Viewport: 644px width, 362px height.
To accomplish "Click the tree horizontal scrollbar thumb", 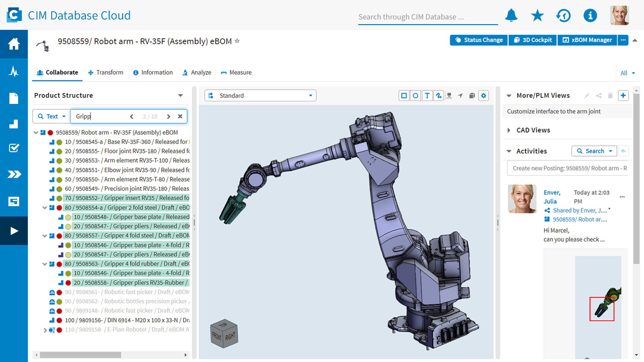I will pyautogui.click(x=80, y=355).
